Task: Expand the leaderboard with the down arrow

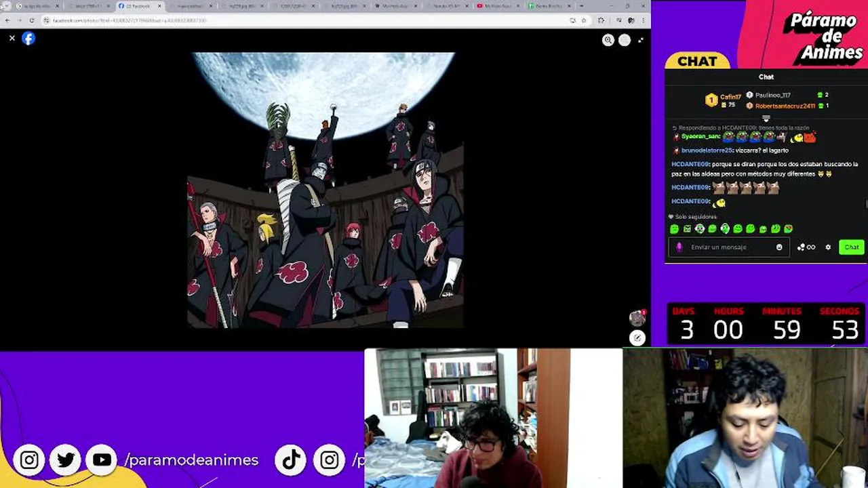Action: click(x=766, y=119)
